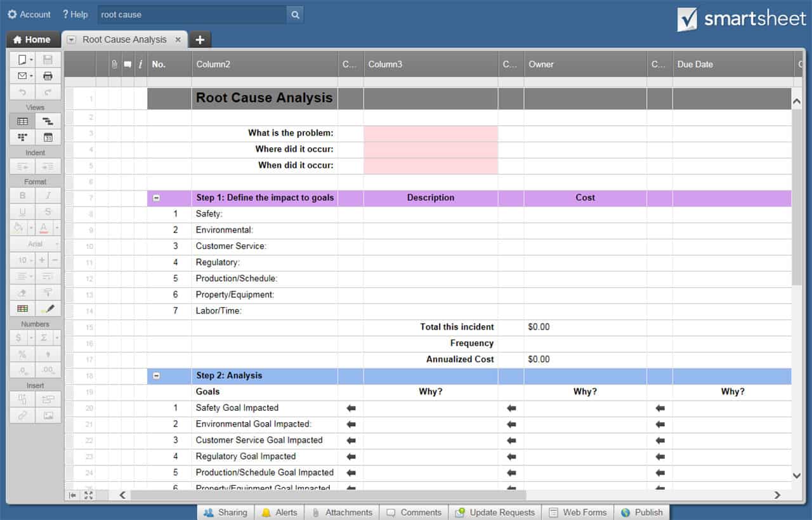Click the highlight changes marker icon
The image size is (812, 520).
[x=48, y=309]
